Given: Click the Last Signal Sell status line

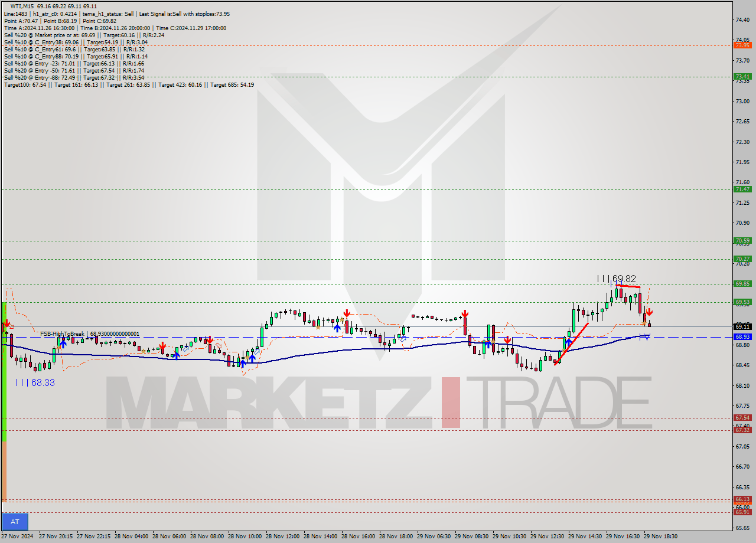Looking at the screenshot, I should [117, 14].
